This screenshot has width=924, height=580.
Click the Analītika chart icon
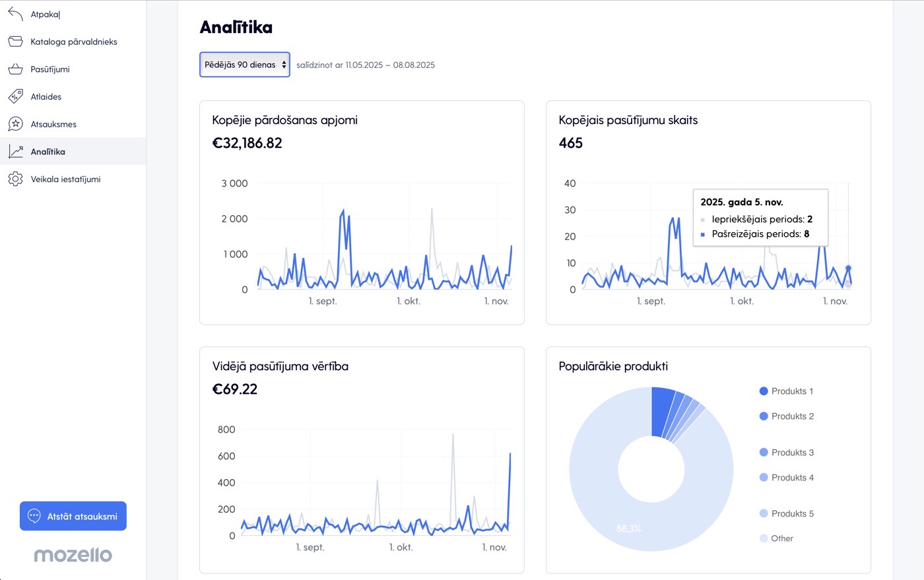point(15,152)
